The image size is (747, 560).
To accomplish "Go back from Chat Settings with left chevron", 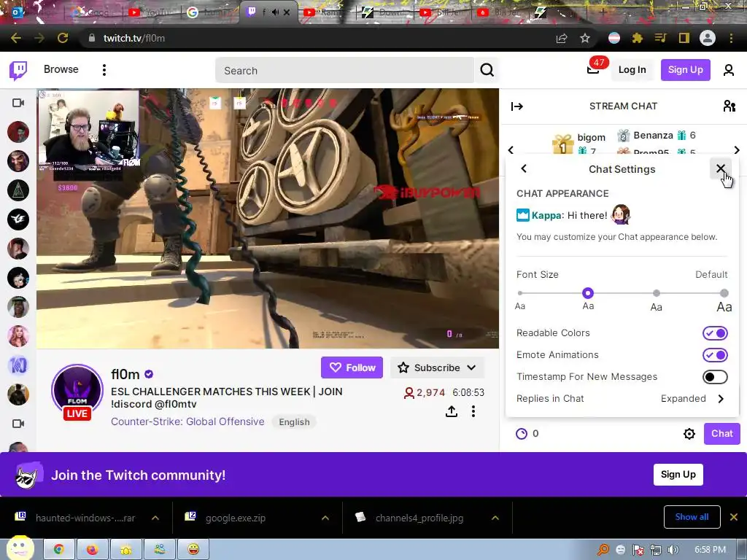I will (524, 168).
